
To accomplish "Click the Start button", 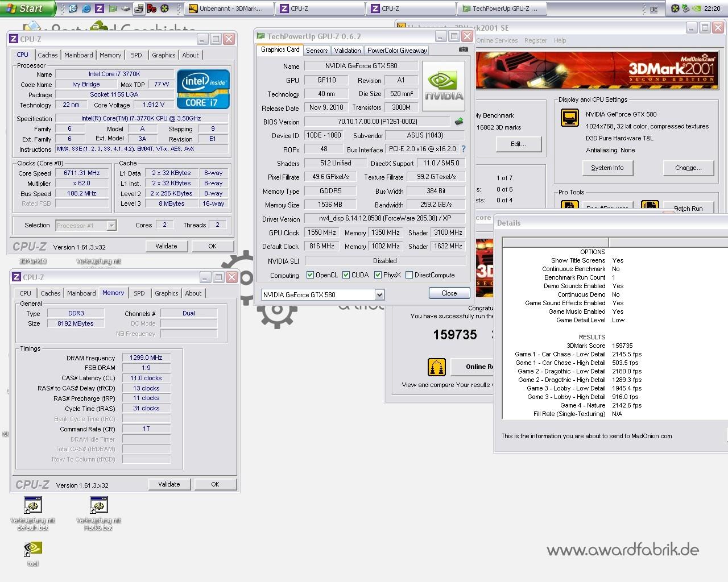I will coord(27,9).
